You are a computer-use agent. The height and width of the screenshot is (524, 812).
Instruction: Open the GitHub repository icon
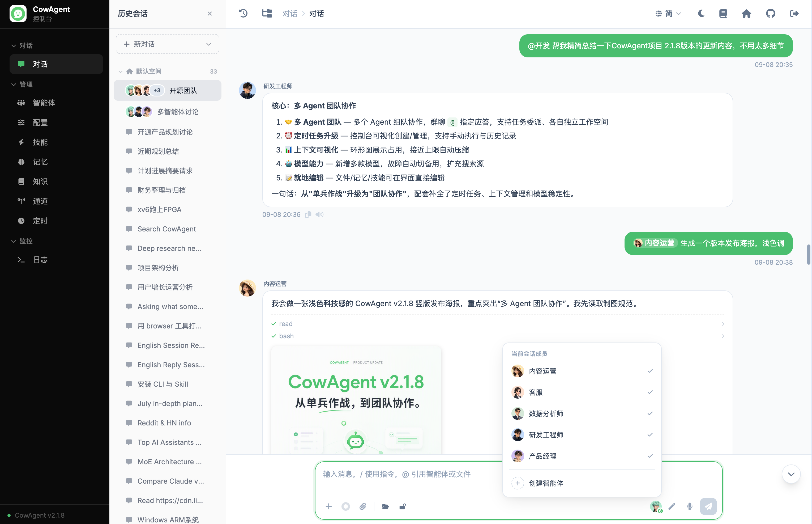(771, 14)
